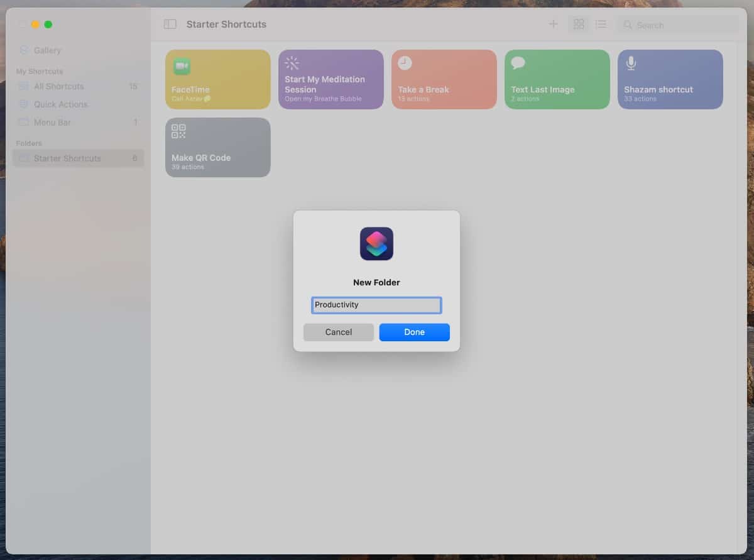Screen dimensions: 754x560
Task: Open the Shazam shortcut card
Action: (x=670, y=80)
